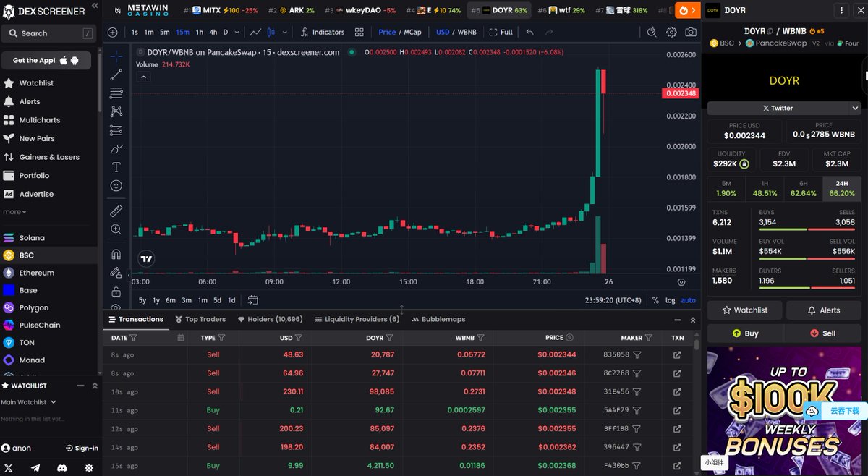
Task: Toggle the Full screen chart mode
Action: (501, 32)
